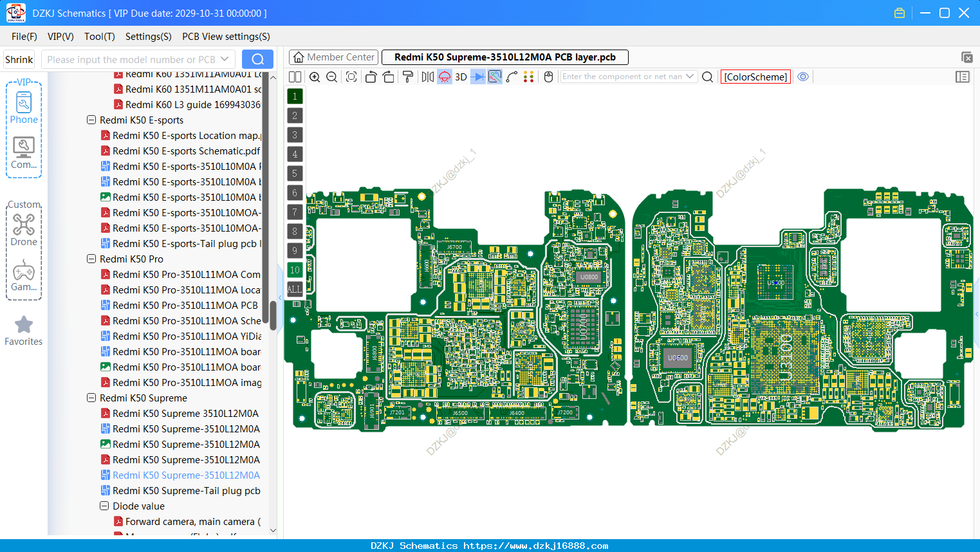Toggle the diode symbol tool
The width and height of the screenshot is (980, 552).
[x=477, y=77]
